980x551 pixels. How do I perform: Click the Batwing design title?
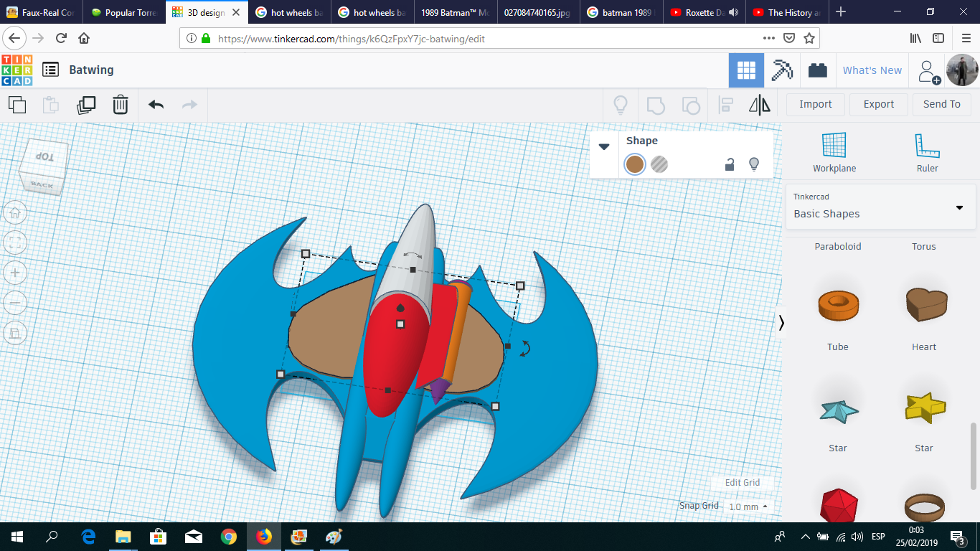(x=91, y=70)
